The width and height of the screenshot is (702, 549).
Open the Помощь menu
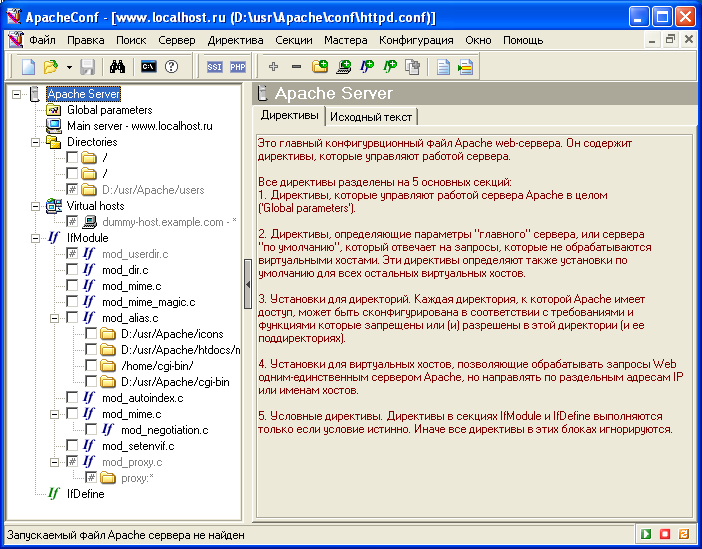pyautogui.click(x=523, y=40)
